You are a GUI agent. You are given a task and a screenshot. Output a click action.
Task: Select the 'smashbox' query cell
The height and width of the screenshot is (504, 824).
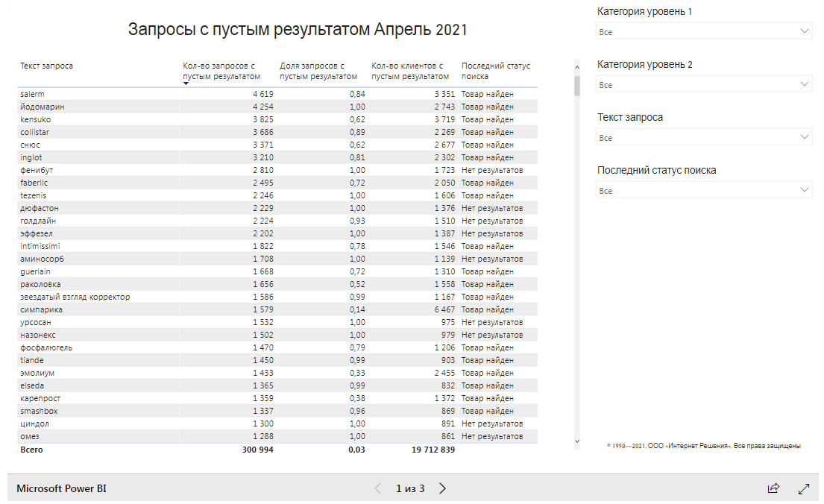tap(39, 411)
